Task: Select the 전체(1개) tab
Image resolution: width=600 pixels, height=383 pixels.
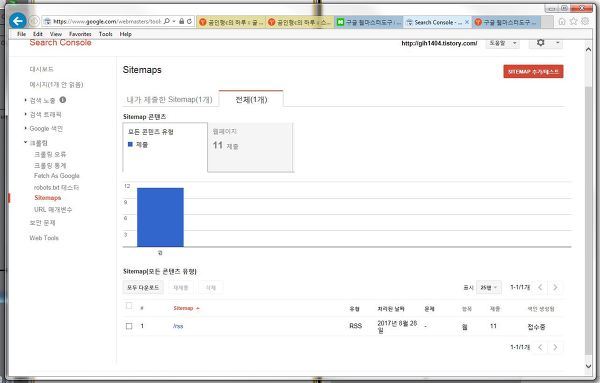Action: point(251,99)
